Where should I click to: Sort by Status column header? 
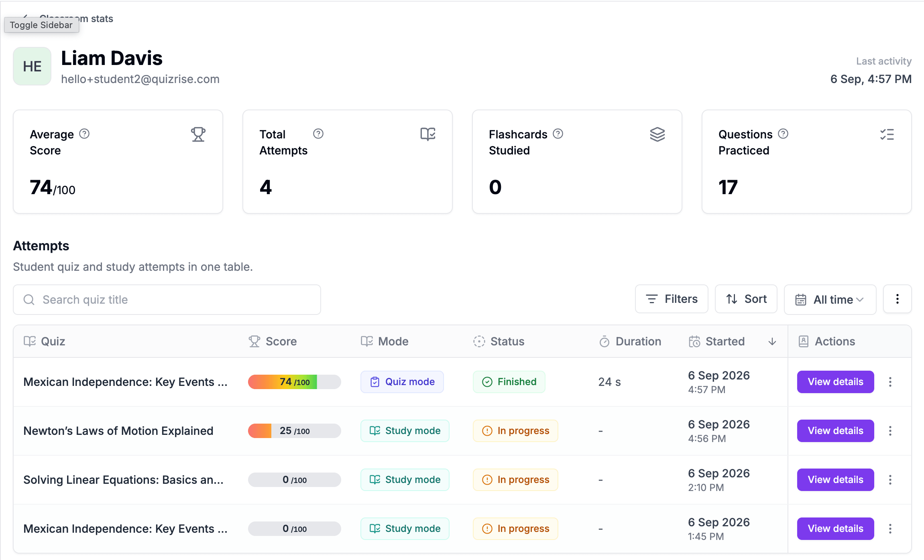coord(499,341)
